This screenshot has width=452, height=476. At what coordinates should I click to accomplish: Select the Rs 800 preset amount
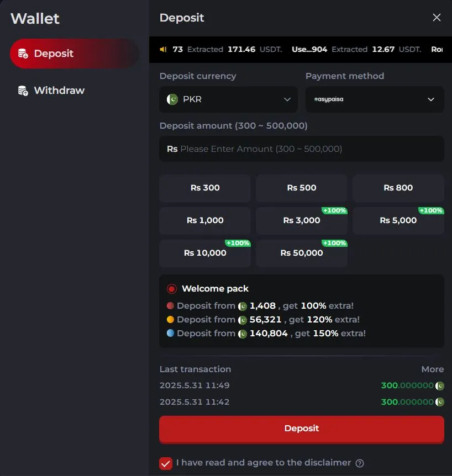click(398, 188)
